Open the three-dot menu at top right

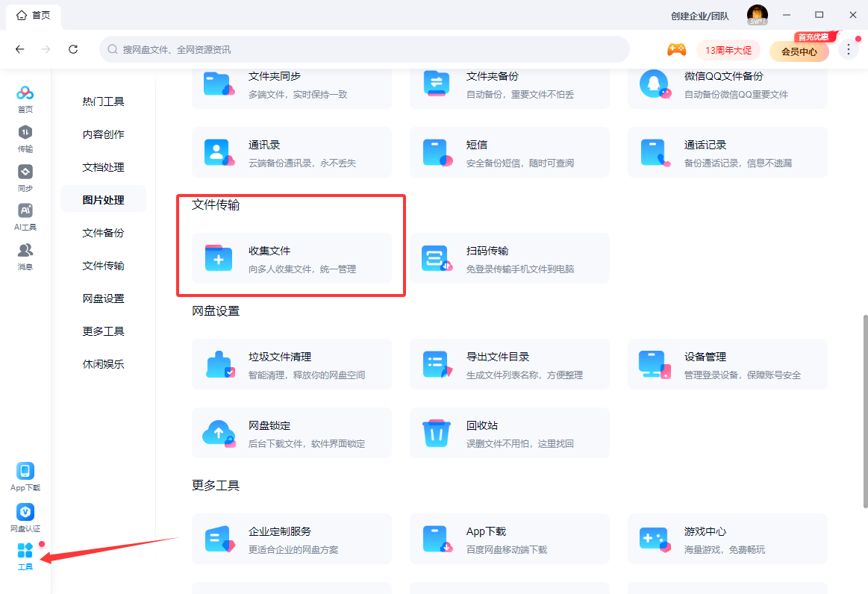point(848,49)
